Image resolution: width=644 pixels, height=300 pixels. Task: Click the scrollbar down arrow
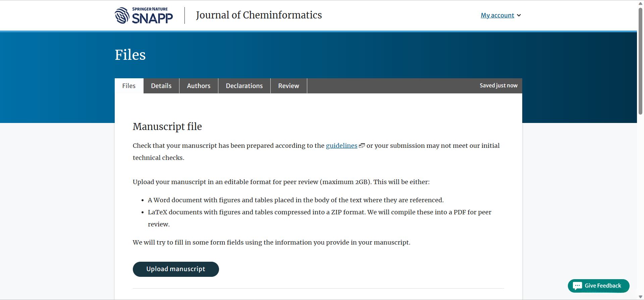click(640, 297)
